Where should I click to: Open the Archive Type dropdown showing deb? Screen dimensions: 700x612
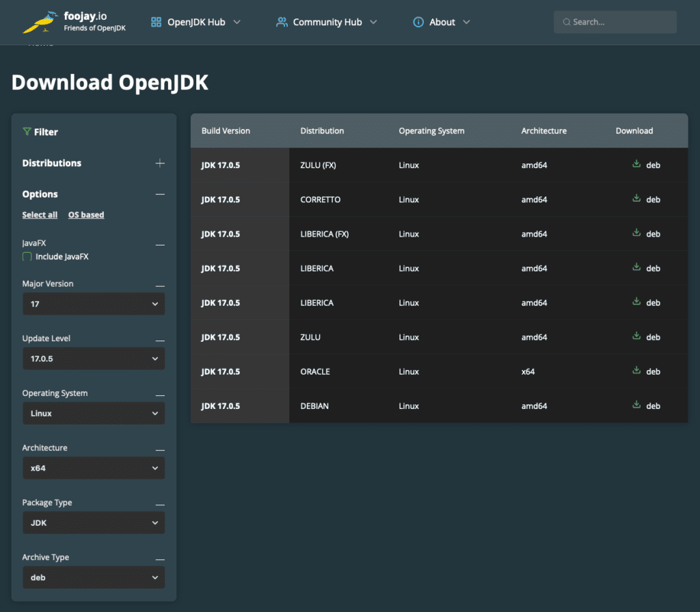tap(94, 578)
